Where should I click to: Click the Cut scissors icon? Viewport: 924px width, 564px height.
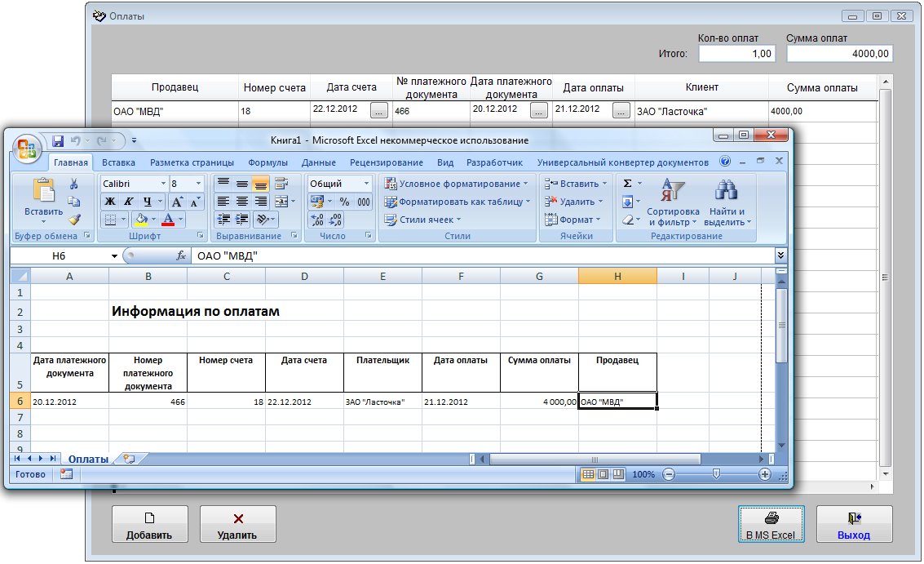[x=73, y=184]
